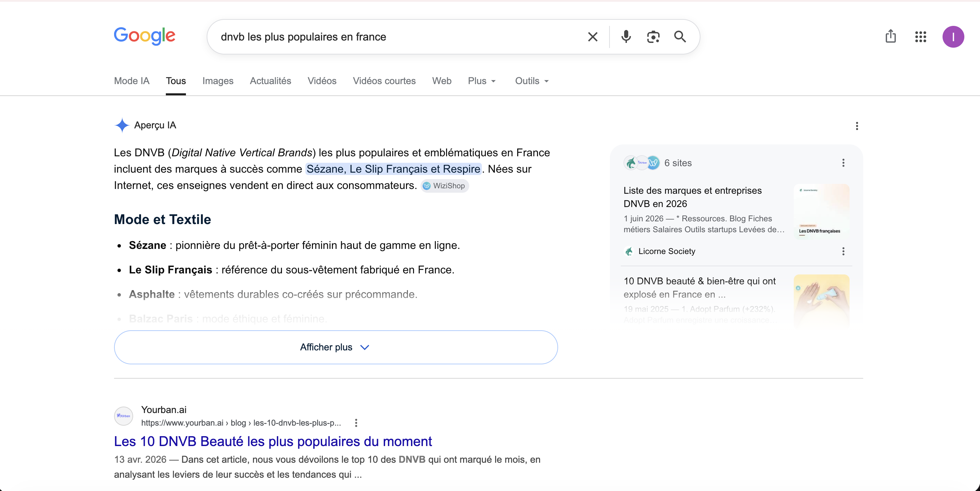
Task: Click the yourban.ai breadcrumb URL
Action: (241, 423)
